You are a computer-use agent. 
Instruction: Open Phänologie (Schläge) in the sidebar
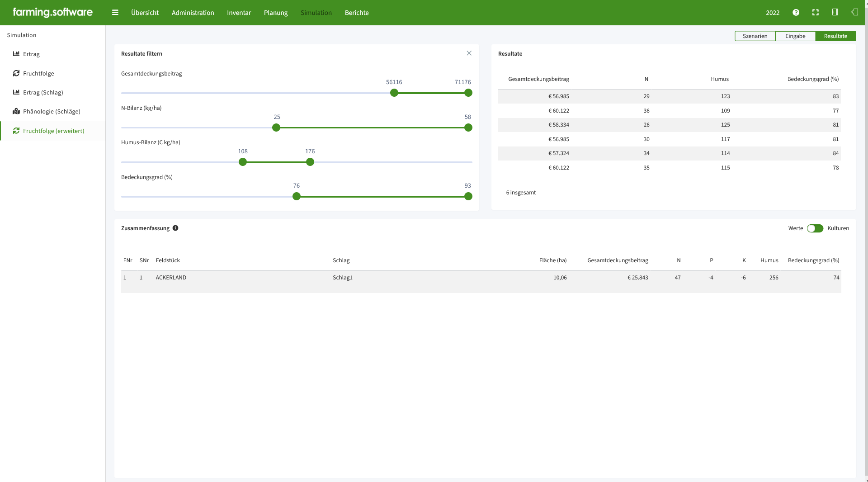pyautogui.click(x=52, y=111)
